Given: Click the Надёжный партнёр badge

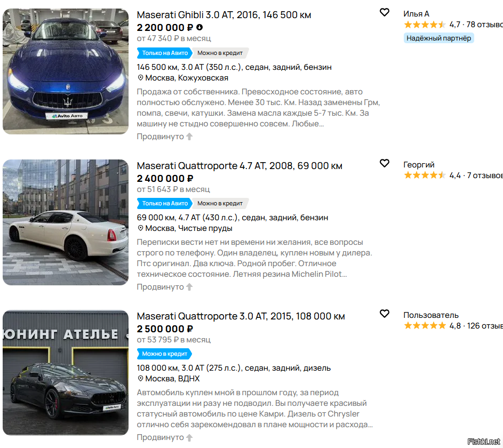Looking at the screenshot, I should [438, 38].
